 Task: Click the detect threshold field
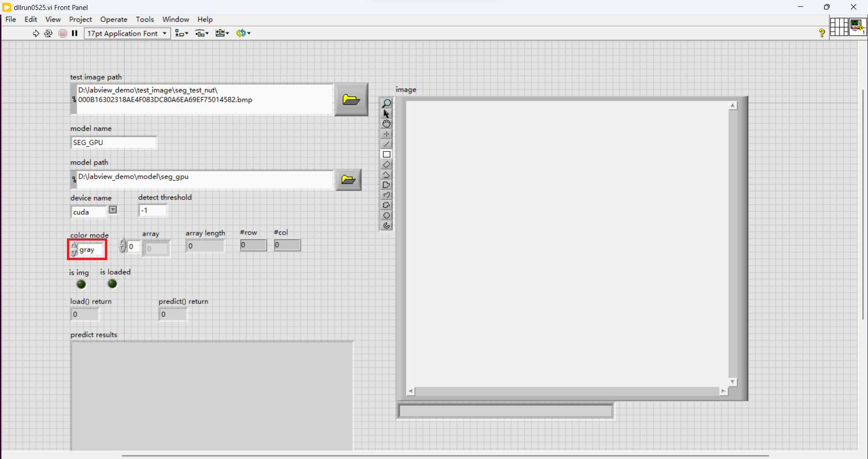tap(153, 210)
